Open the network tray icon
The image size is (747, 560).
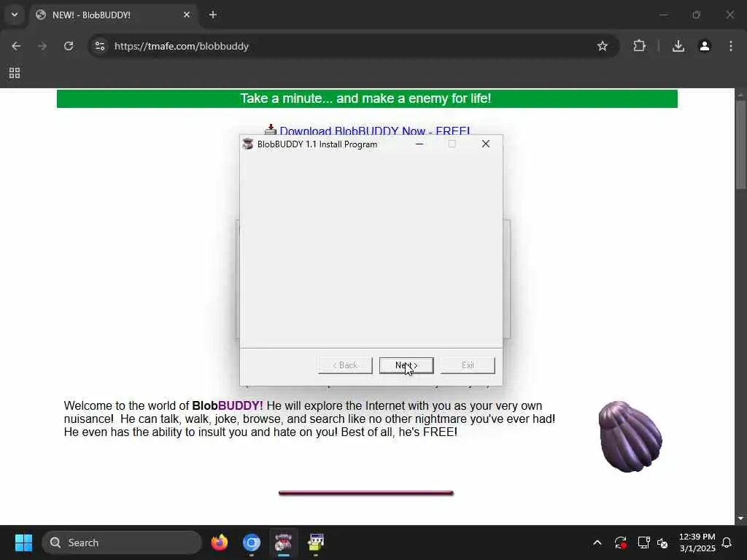(x=643, y=542)
